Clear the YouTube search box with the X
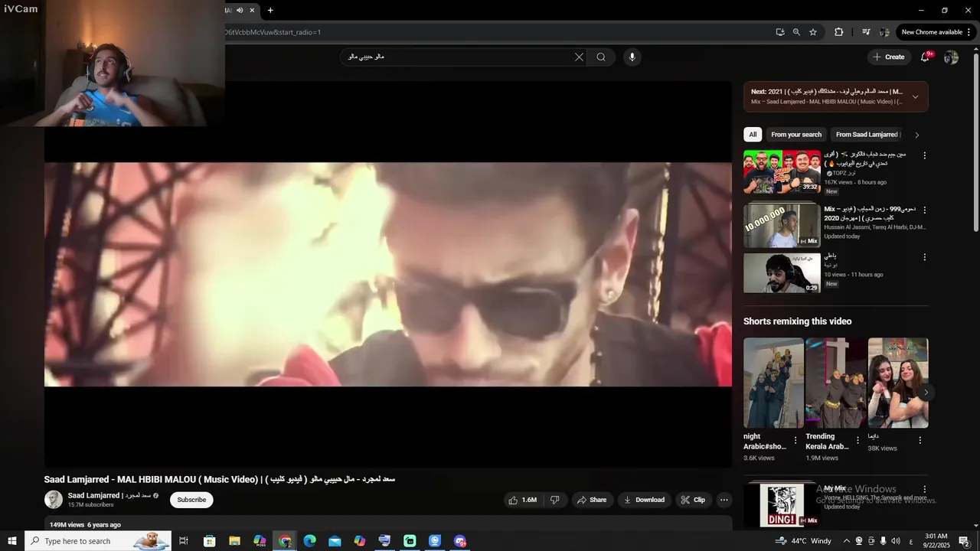This screenshot has height=551, width=980. [x=579, y=57]
